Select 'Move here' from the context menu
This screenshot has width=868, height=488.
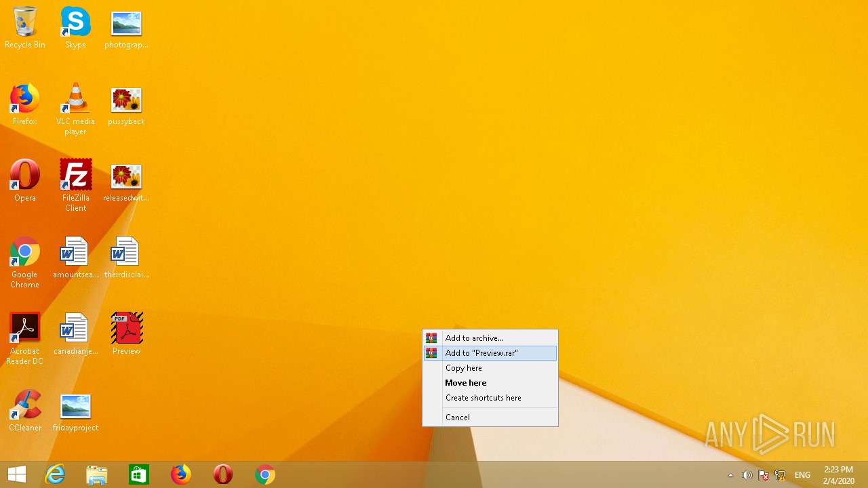490,383
